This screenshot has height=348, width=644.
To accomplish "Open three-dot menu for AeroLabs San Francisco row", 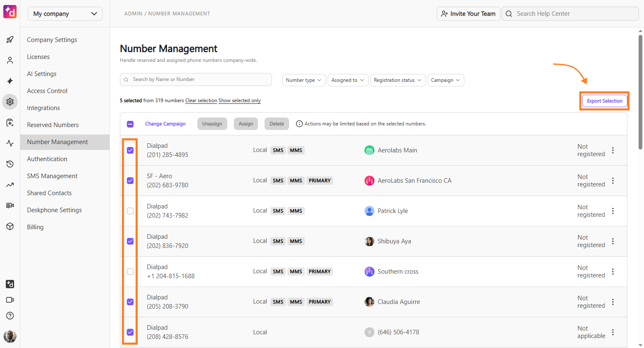I will [x=613, y=181].
